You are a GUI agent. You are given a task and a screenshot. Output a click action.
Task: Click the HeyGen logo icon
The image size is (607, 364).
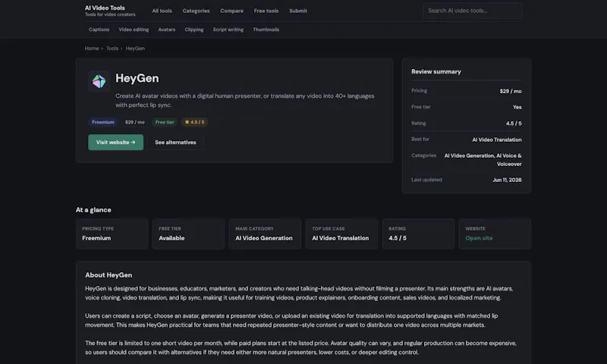pos(99,81)
